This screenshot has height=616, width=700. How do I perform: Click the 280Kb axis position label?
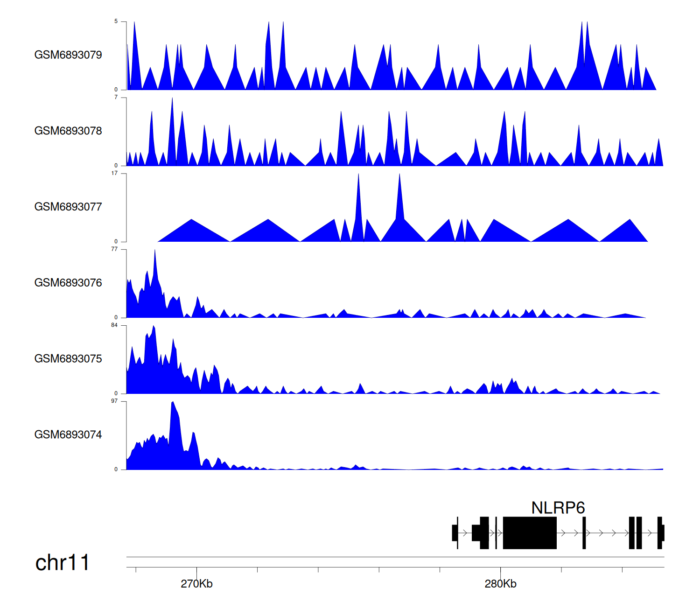pos(500,584)
